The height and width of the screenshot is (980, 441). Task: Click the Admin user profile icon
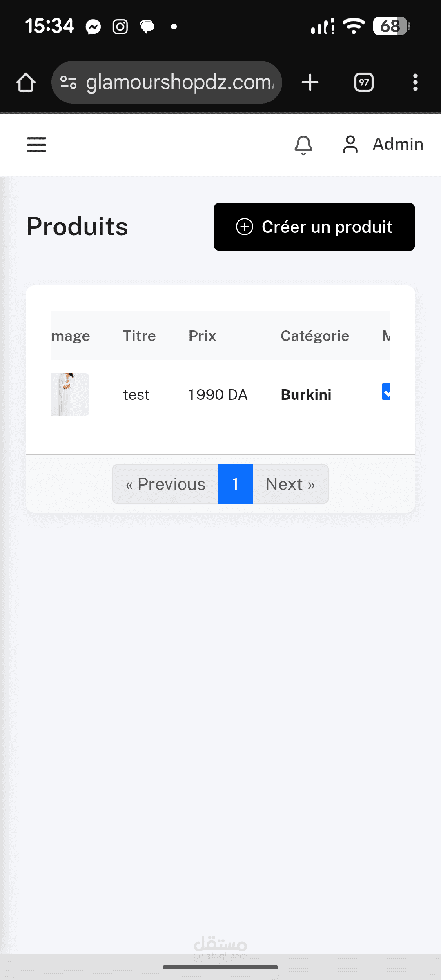click(x=350, y=145)
